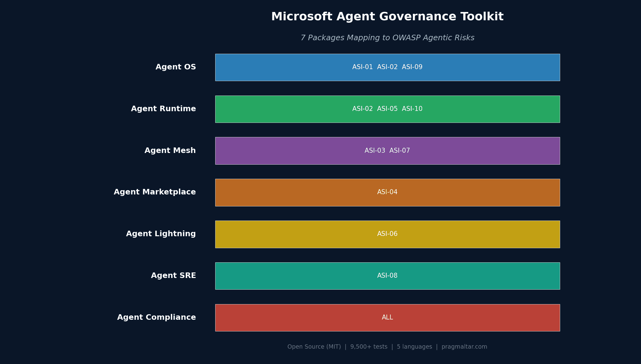
Task: Click the 'ASI-08' text in teal bar
Action: point(387,276)
